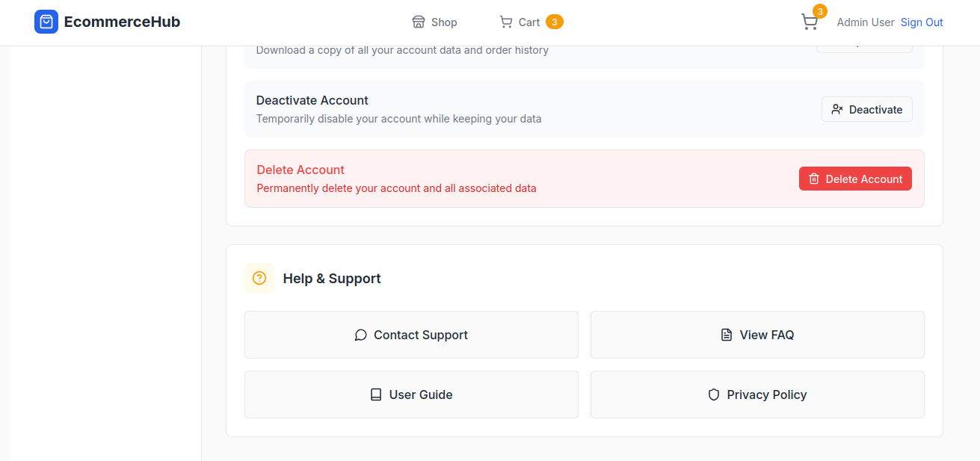Viewport: 980px width, 461px height.
Task: Click the book icon in User Guide
Action: pyautogui.click(x=376, y=395)
